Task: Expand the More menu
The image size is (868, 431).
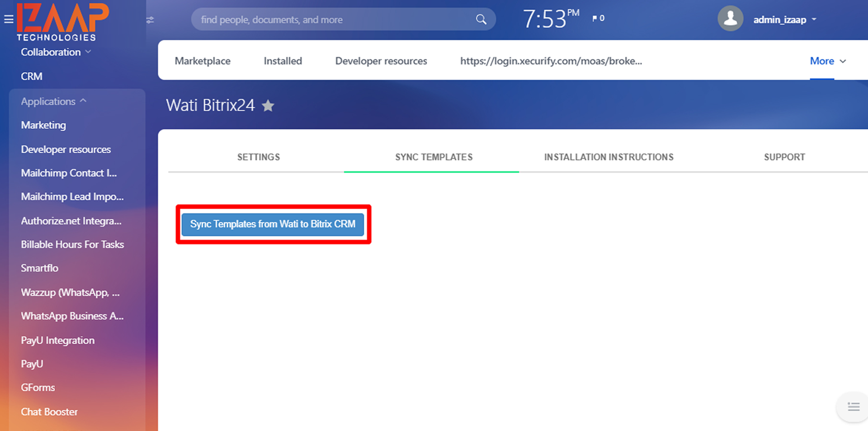Action: (827, 61)
